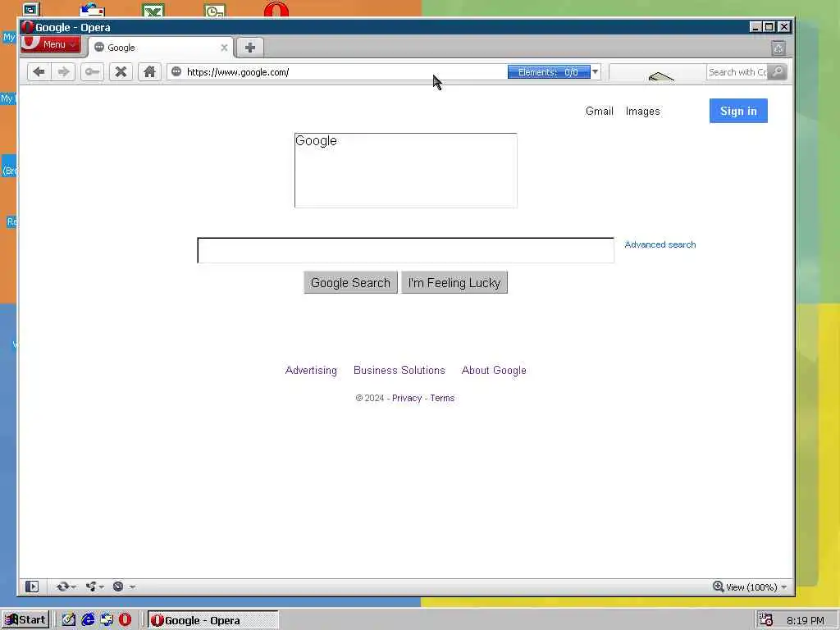The height and width of the screenshot is (630, 840).
Task: Open the address bar history dropdown
Action: click(x=596, y=72)
